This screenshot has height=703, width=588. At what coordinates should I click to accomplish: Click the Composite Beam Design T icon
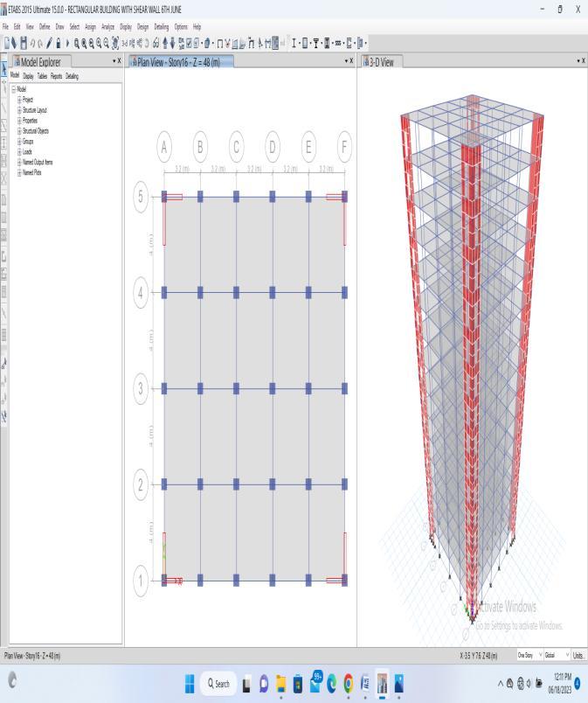point(315,43)
